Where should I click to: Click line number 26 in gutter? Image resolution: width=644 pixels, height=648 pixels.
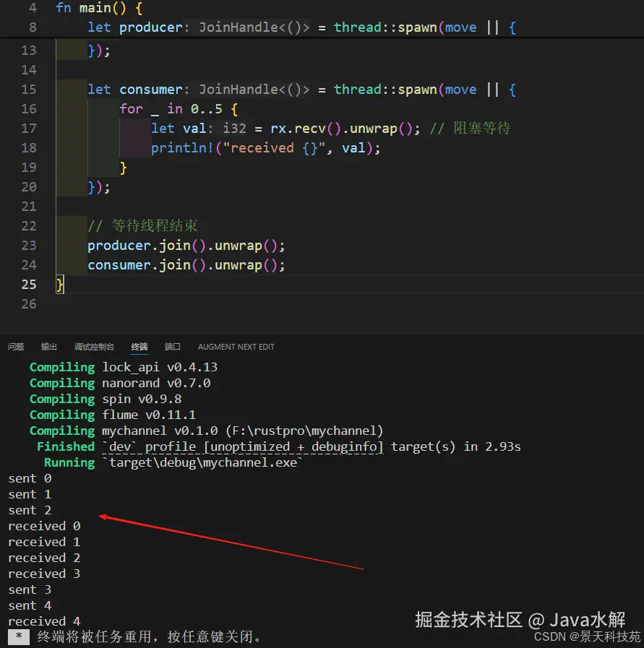[29, 304]
